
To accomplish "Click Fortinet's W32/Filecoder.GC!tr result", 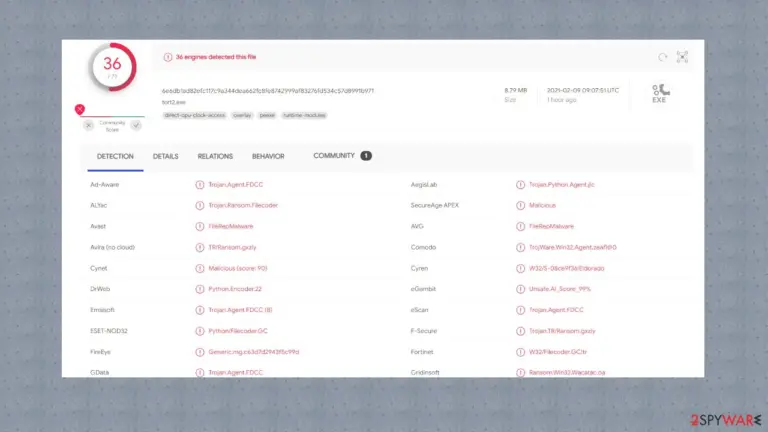I will [x=558, y=352].
